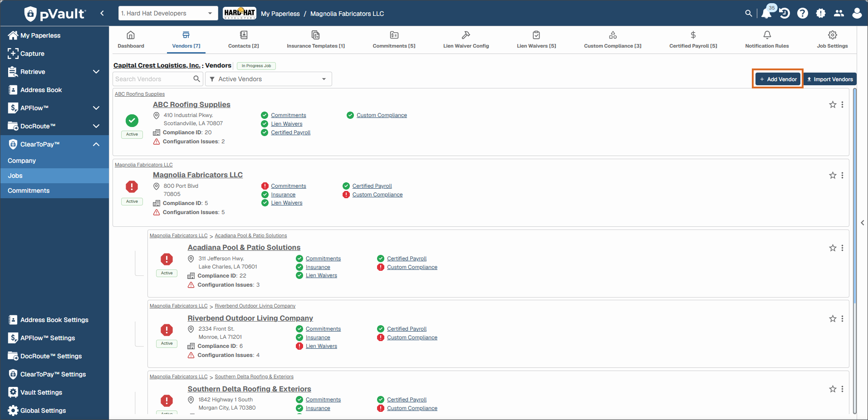Switch to the Lien Waiver Config tab
The width and height of the screenshot is (868, 420).
(x=466, y=40)
